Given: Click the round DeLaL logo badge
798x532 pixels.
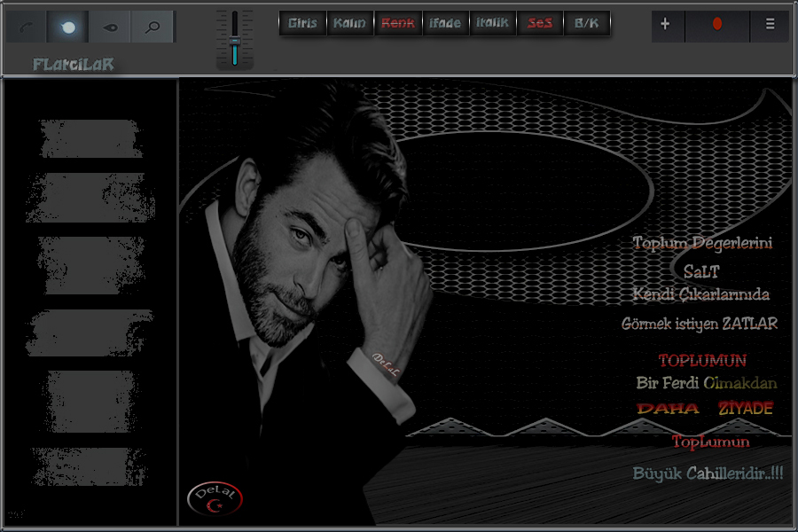Looking at the screenshot, I should point(214,499).
